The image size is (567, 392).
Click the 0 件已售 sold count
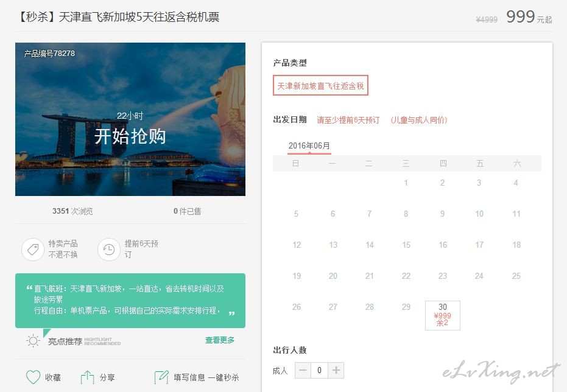pyautogui.click(x=188, y=211)
